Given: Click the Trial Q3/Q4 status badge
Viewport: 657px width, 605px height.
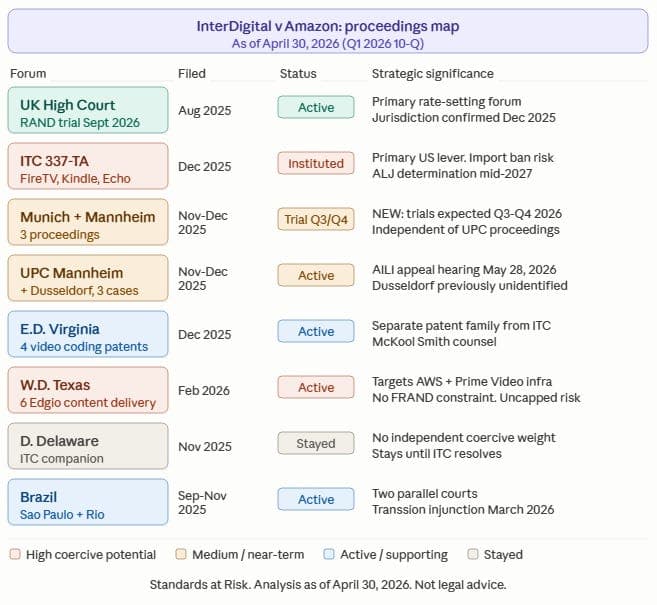Looking at the screenshot, I should [316, 220].
